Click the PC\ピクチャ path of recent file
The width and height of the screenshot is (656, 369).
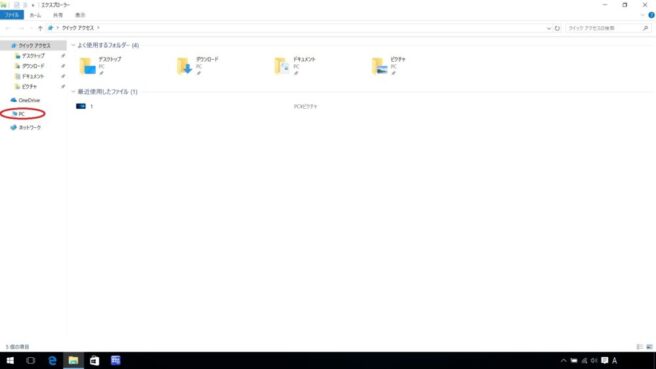click(305, 107)
